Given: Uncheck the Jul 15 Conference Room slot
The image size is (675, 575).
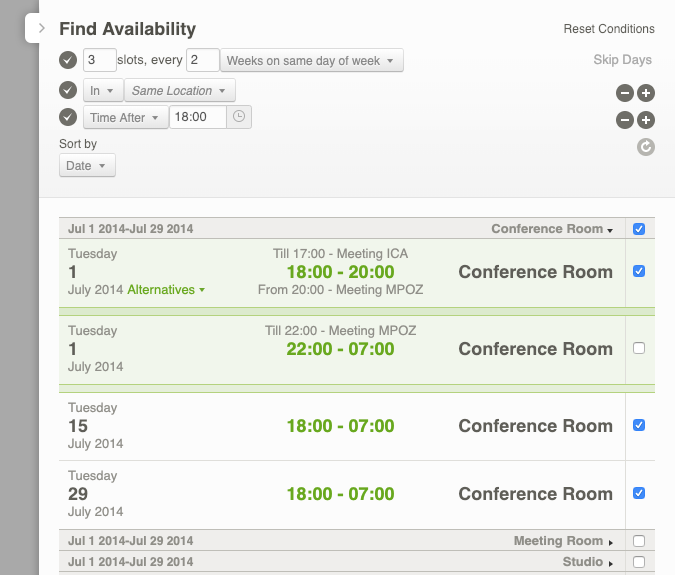Looking at the screenshot, I should pos(639,425).
